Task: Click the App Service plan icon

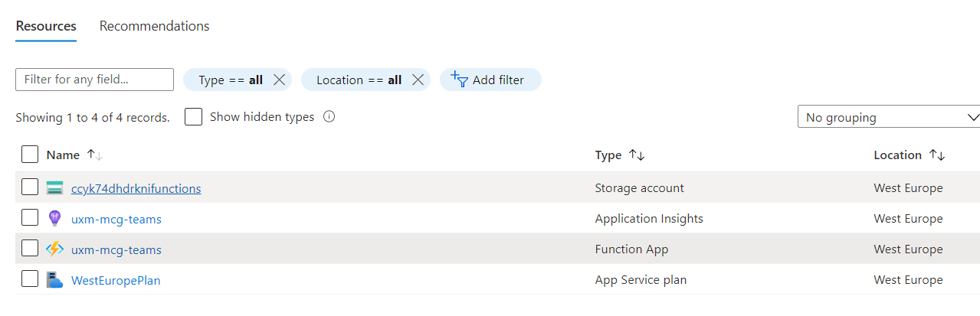Action: tap(54, 280)
